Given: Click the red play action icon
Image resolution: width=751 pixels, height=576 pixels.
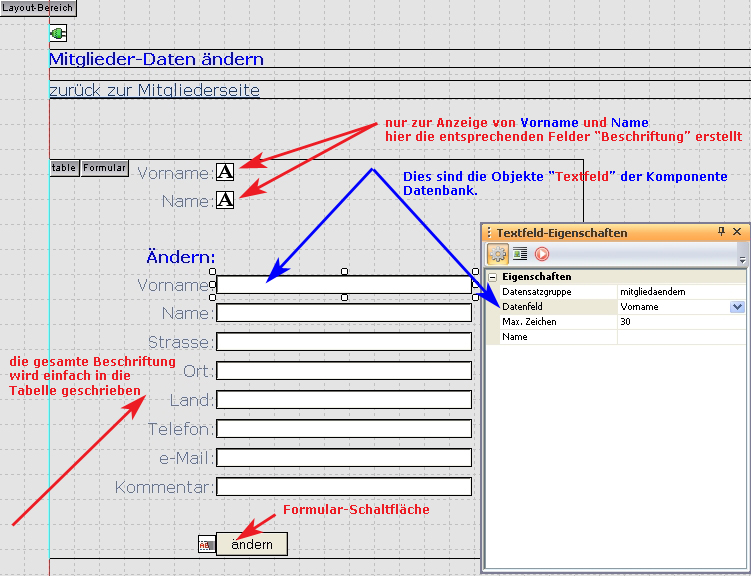Looking at the screenshot, I should [542, 254].
